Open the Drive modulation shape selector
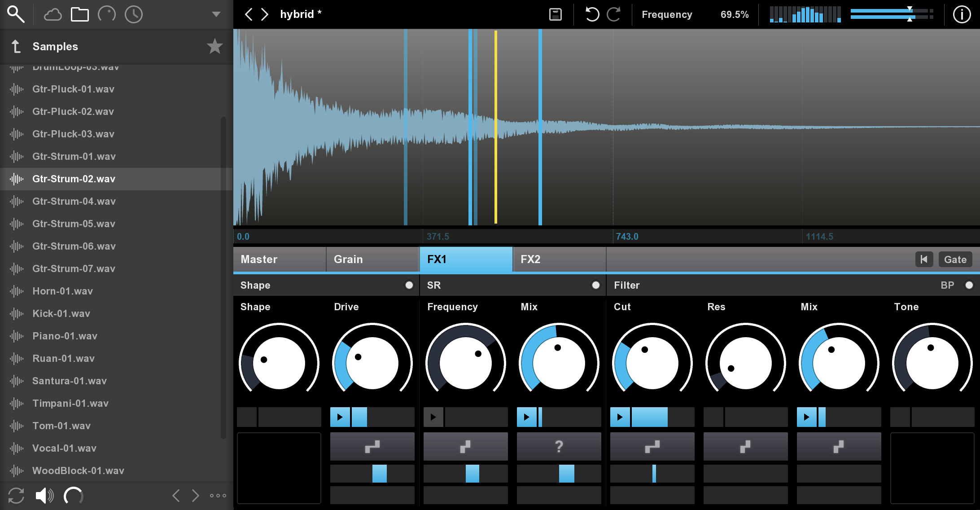 [x=372, y=446]
